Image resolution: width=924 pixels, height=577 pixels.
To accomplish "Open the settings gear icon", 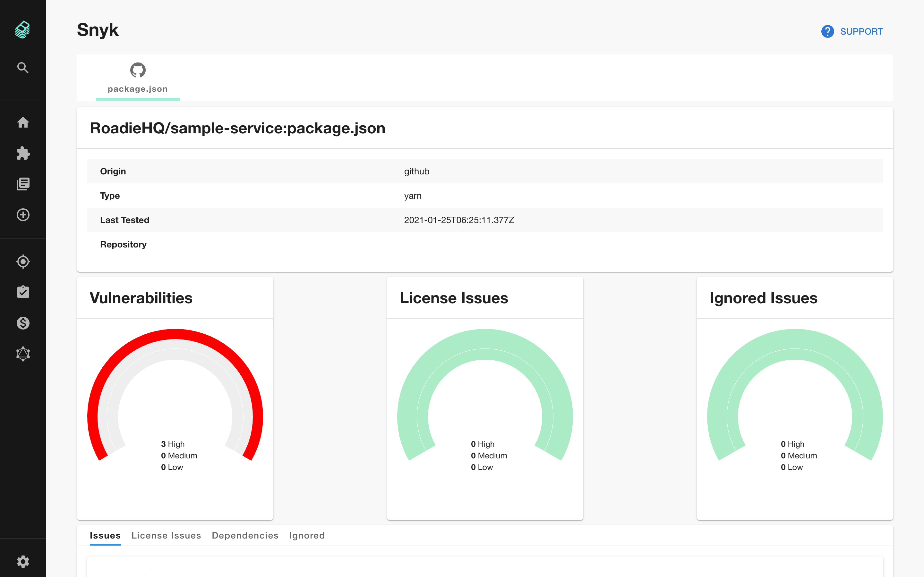I will [x=23, y=561].
